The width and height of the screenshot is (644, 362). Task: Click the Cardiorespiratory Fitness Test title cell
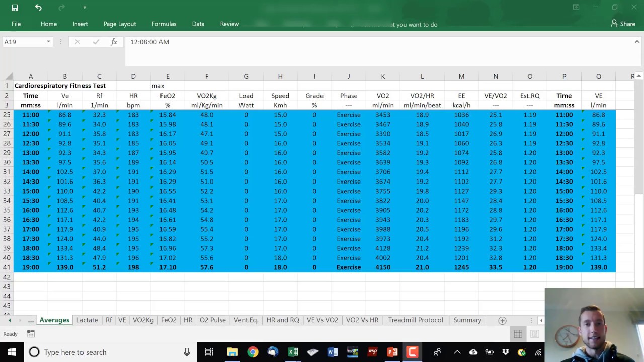[60, 86]
